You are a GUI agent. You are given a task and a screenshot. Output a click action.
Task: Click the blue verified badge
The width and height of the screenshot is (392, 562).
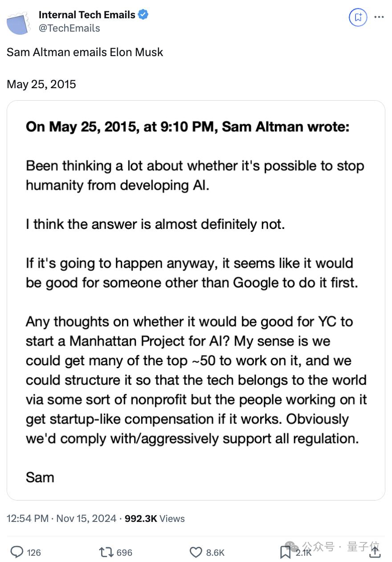(x=142, y=14)
